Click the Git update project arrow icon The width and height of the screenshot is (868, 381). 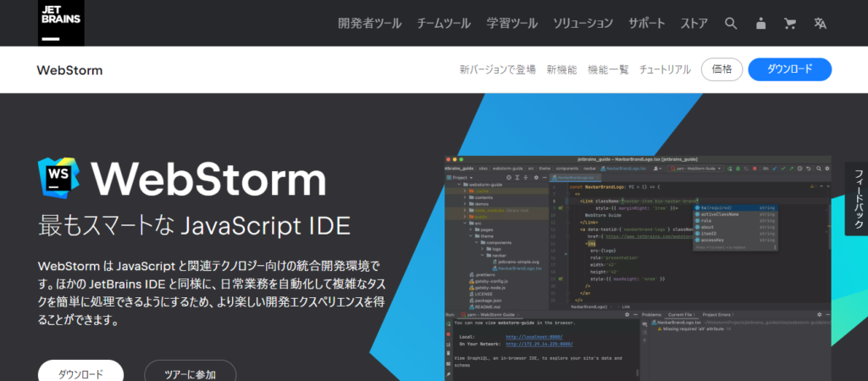(x=775, y=168)
